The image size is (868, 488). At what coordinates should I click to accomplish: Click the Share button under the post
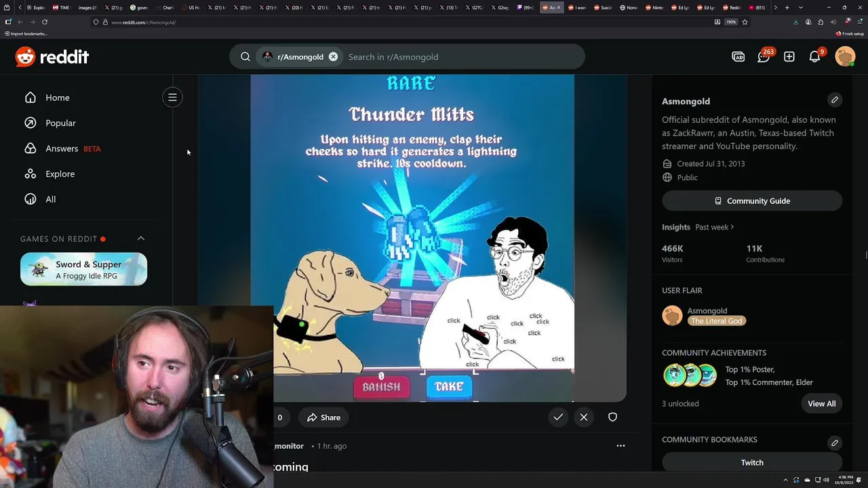(x=323, y=418)
